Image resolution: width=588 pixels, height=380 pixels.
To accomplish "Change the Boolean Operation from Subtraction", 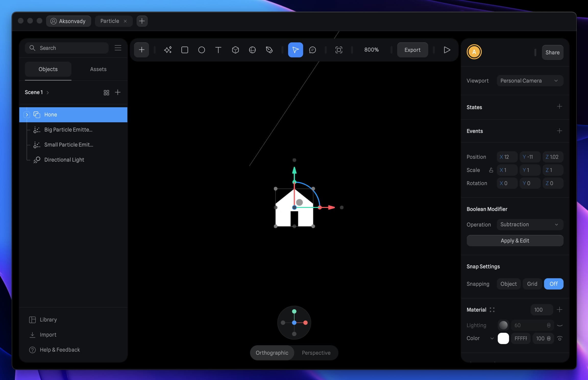I will 530,224.
